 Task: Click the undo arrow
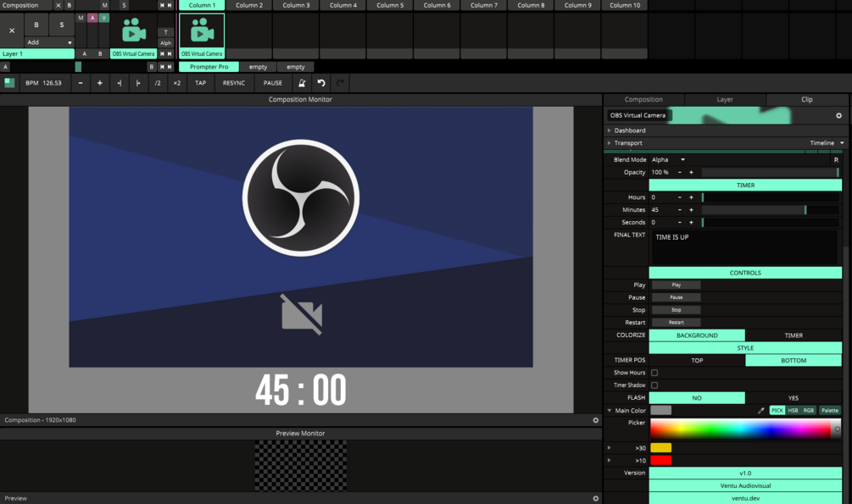coord(321,83)
